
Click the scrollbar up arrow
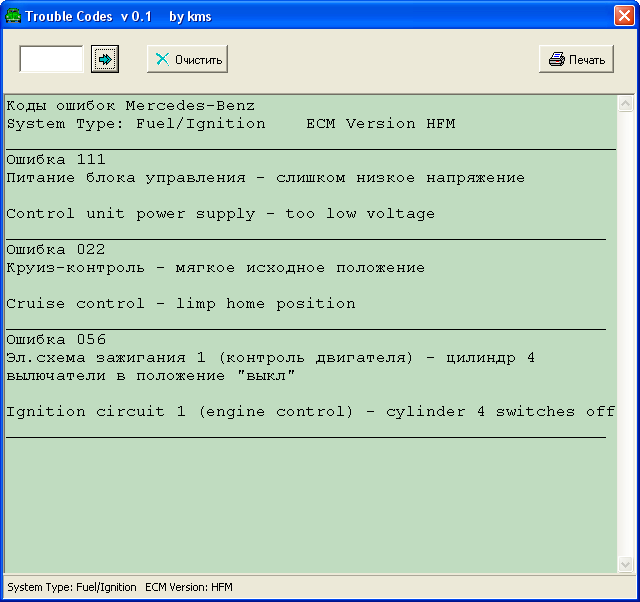625,104
